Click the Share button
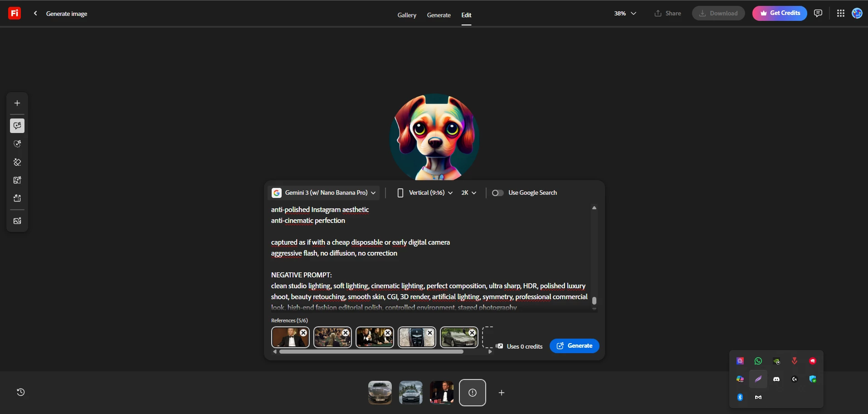 [x=668, y=13]
